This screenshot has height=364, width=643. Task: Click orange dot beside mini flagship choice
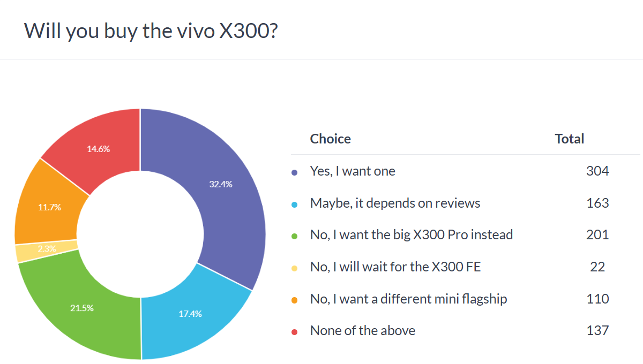click(x=294, y=299)
